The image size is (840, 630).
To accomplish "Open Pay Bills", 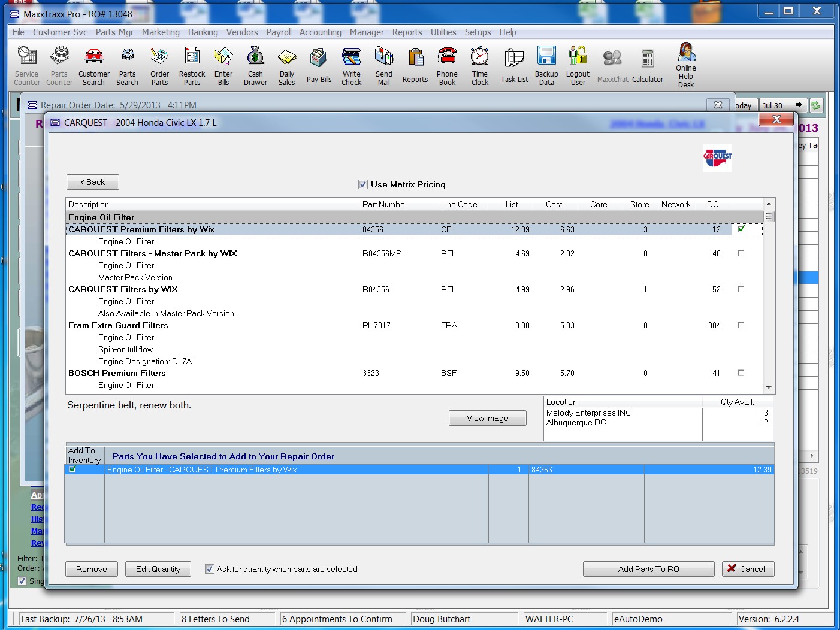I will click(319, 66).
